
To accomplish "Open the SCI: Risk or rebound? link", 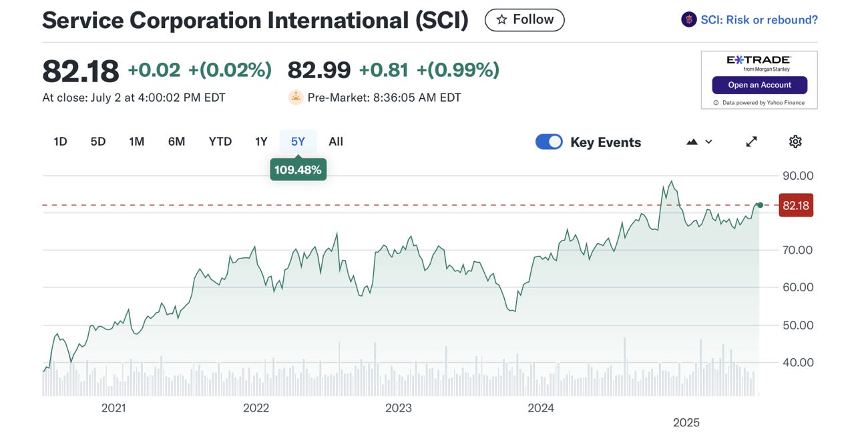I will 759,20.
